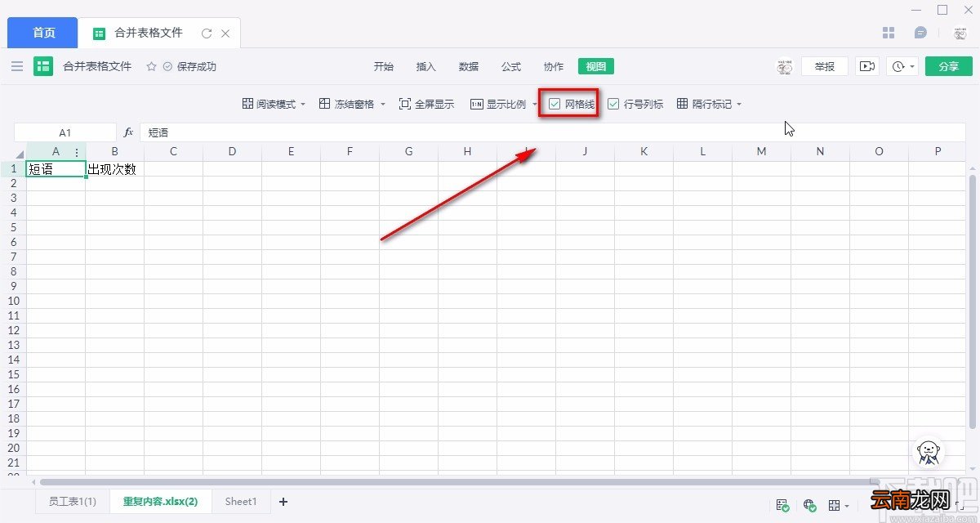This screenshot has height=523, width=980.
Task: Open the 公式 formula menu
Action: click(x=510, y=67)
